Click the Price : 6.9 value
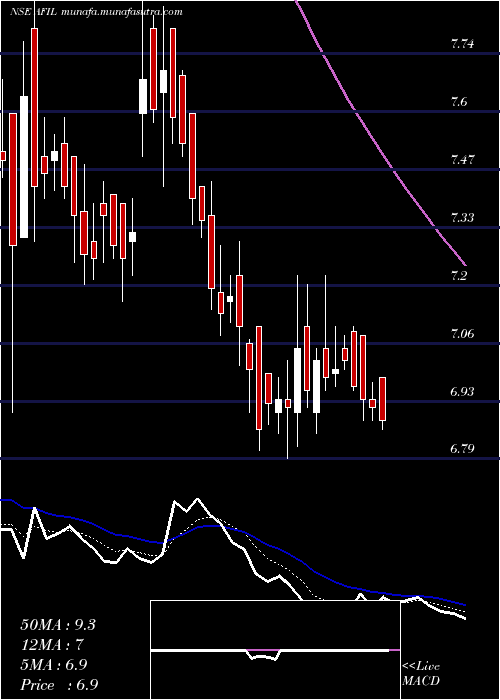The image size is (500, 700). coord(59,685)
